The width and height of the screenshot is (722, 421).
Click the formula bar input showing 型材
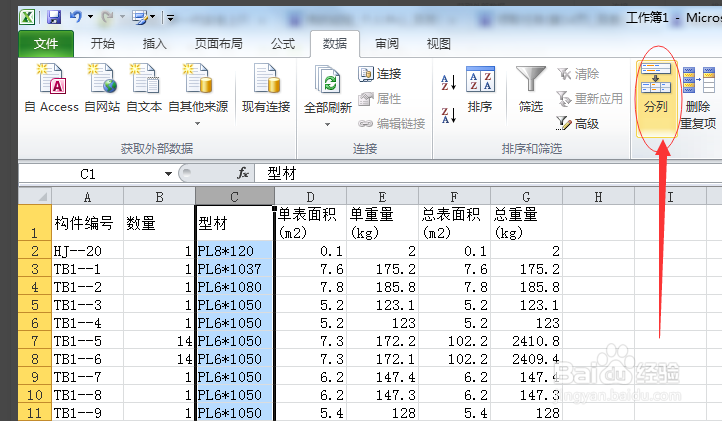click(x=488, y=174)
